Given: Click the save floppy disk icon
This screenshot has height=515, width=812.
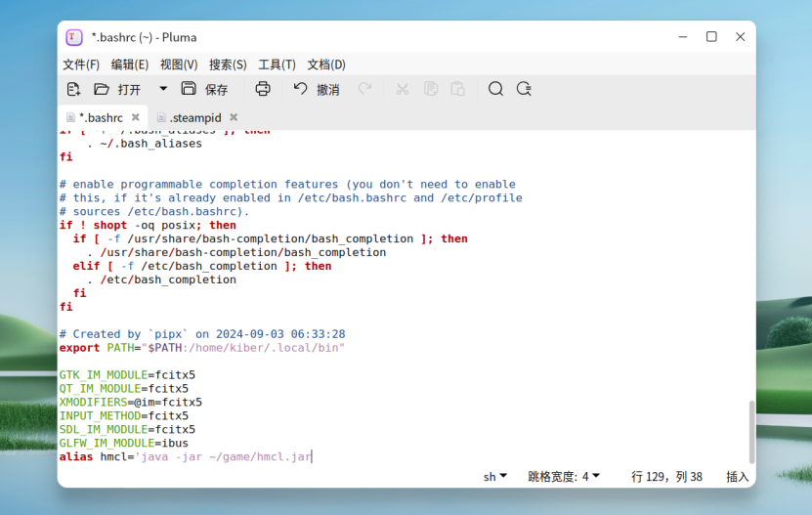Looking at the screenshot, I should [189, 89].
